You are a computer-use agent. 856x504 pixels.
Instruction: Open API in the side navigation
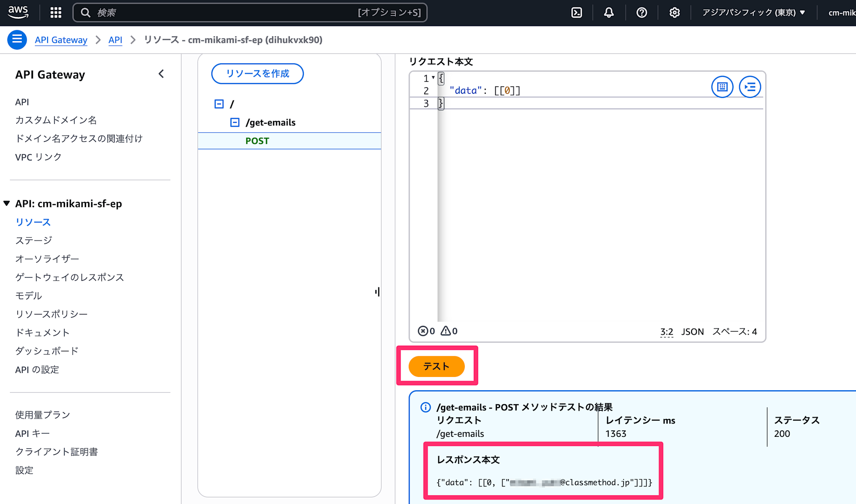click(x=22, y=102)
